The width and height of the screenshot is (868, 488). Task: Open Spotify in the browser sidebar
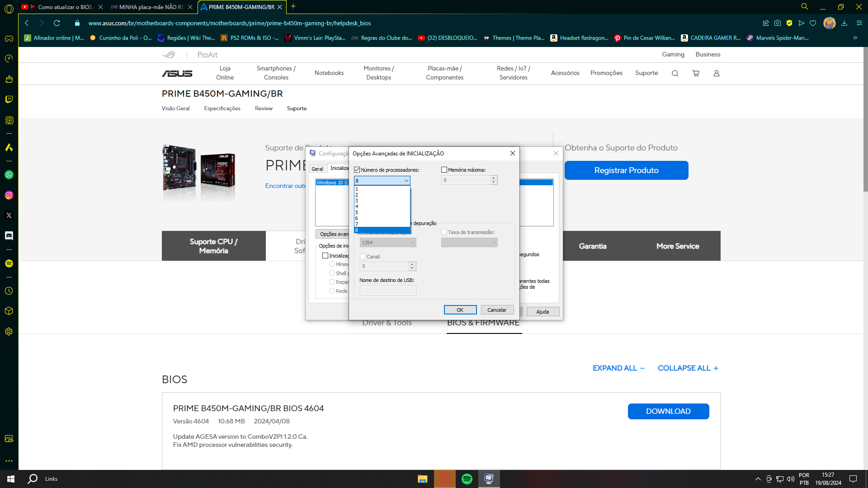(x=9, y=263)
